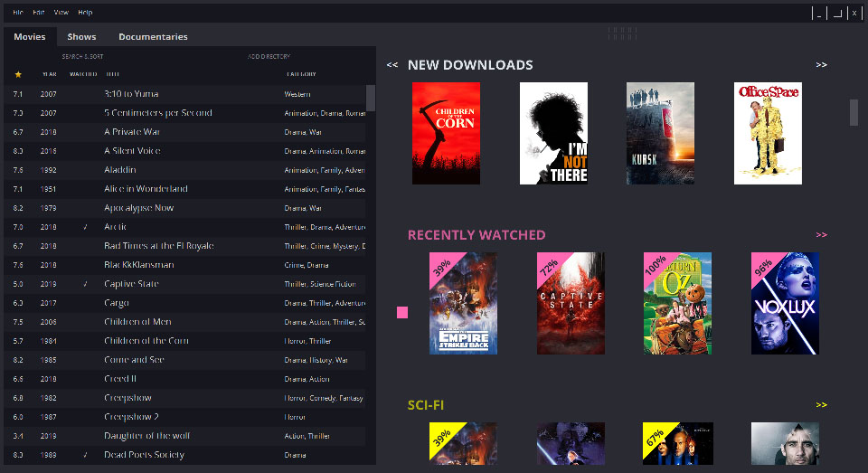
Task: Select "Apocalypse Now" in list
Action: [x=184, y=208]
